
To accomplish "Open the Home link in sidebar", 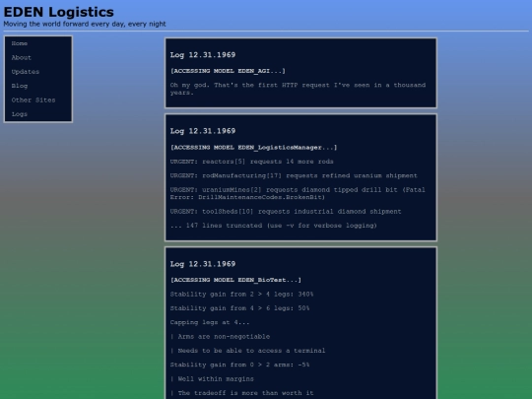I will tap(20, 43).
